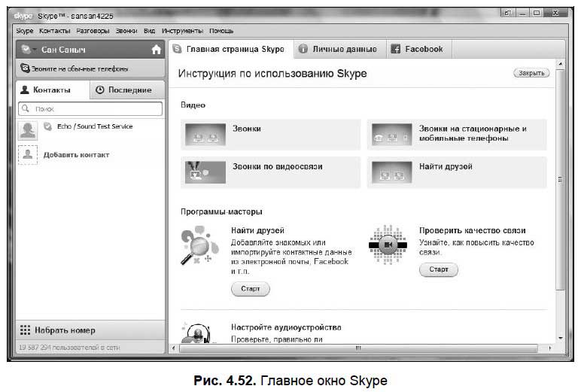Click the Echo contact avatar picture
The height and width of the screenshot is (392, 581).
pyautogui.click(x=28, y=131)
